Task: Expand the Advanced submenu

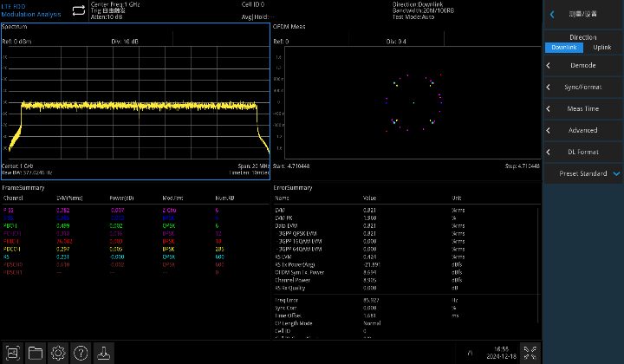Action: (x=583, y=130)
